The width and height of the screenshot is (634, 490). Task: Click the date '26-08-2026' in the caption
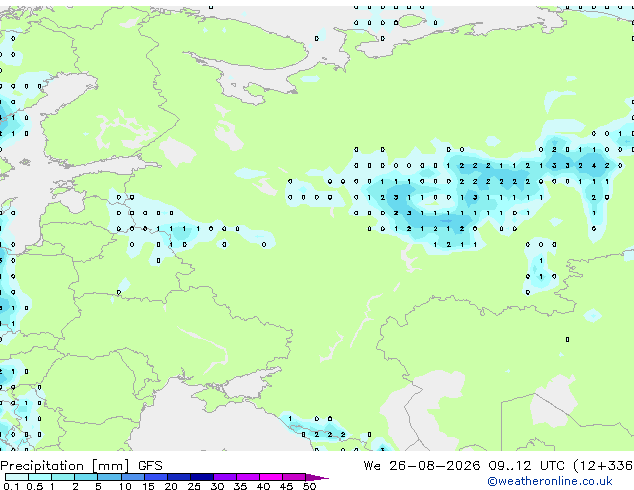click(435, 466)
